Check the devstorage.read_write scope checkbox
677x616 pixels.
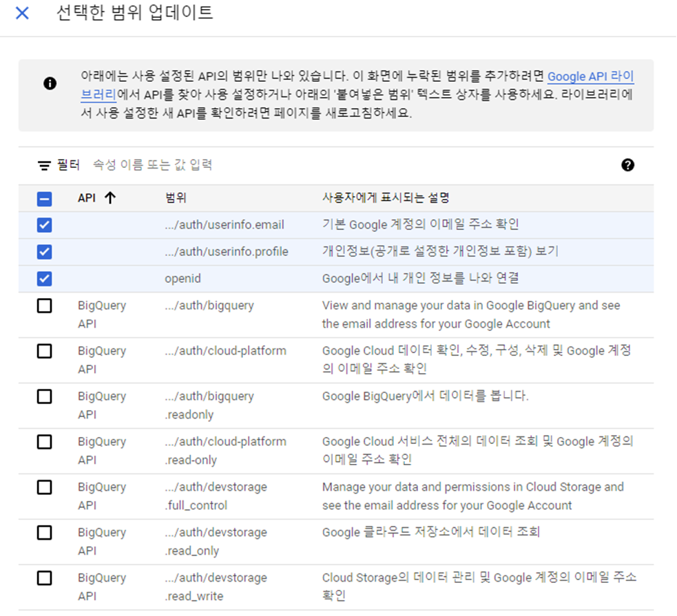(45, 578)
